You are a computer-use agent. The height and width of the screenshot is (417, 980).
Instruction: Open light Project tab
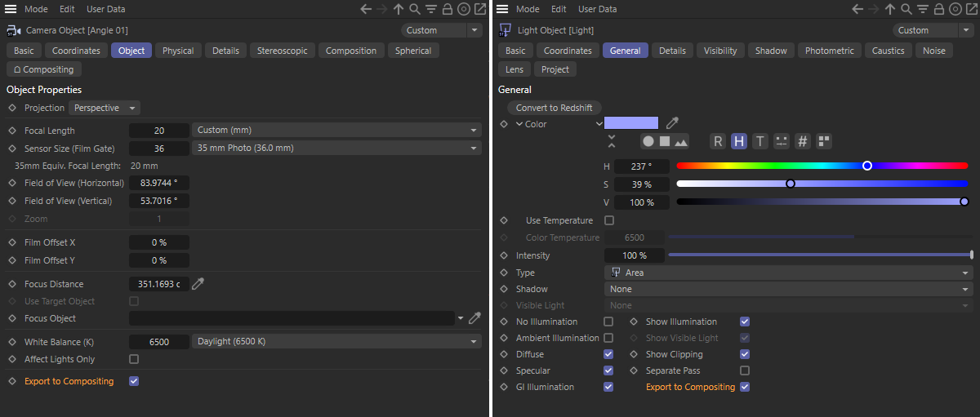555,69
